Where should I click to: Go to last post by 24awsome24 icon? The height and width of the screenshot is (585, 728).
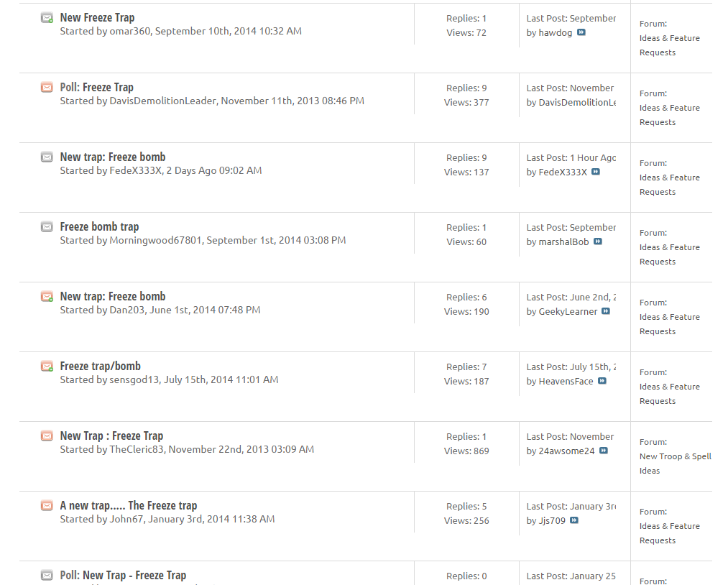point(604,451)
